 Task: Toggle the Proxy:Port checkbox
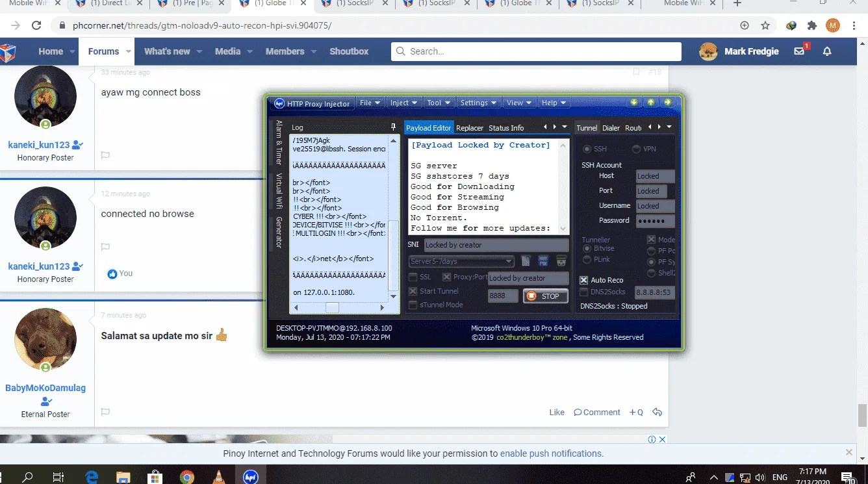click(x=447, y=277)
